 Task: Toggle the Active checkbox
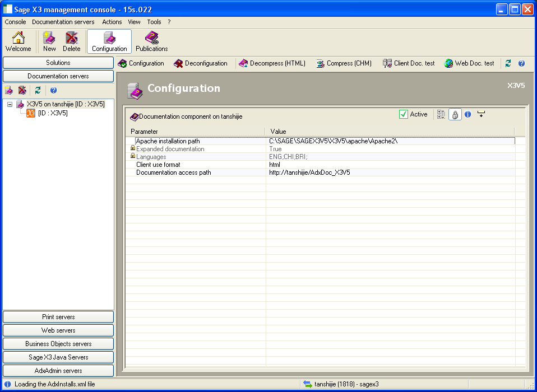(x=404, y=114)
